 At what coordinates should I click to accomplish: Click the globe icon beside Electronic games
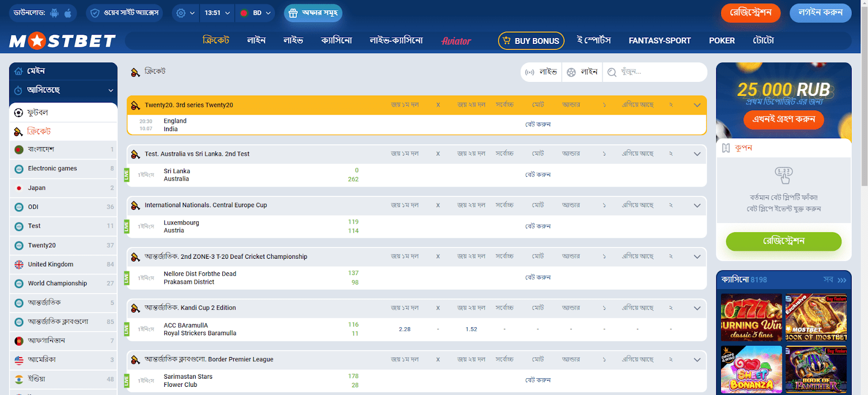(x=19, y=169)
